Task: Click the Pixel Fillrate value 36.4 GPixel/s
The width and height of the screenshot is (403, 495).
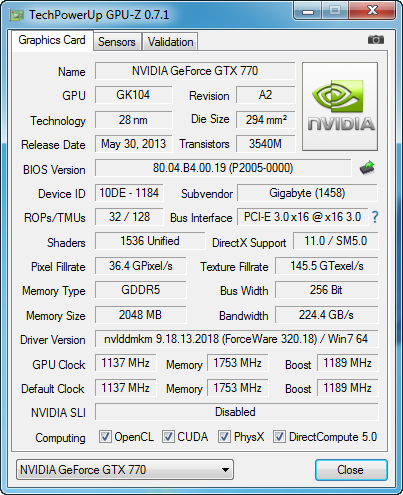Action: click(x=141, y=266)
